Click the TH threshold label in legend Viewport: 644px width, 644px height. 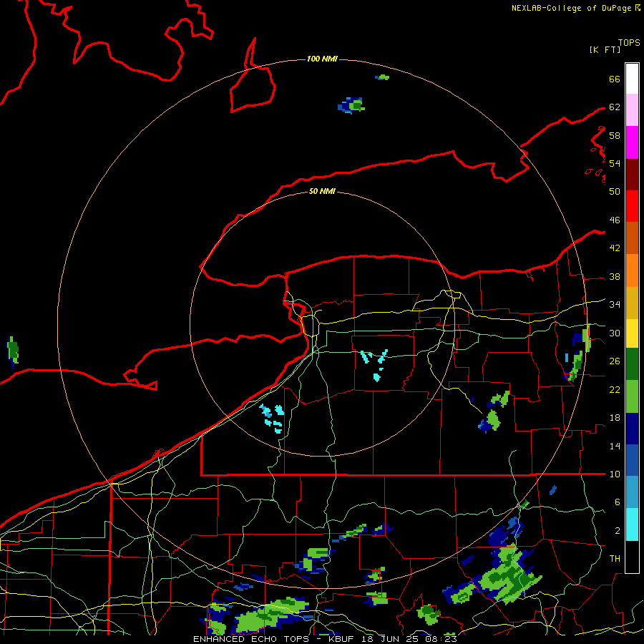click(615, 558)
